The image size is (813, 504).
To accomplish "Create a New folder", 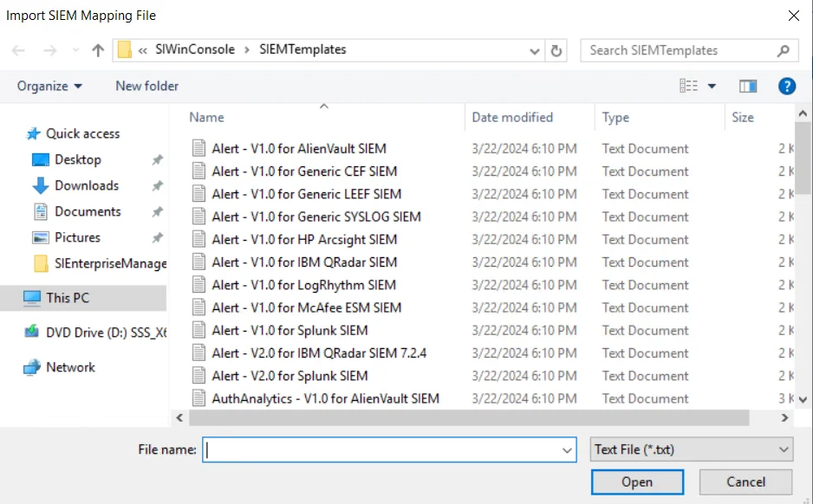I will coord(146,86).
